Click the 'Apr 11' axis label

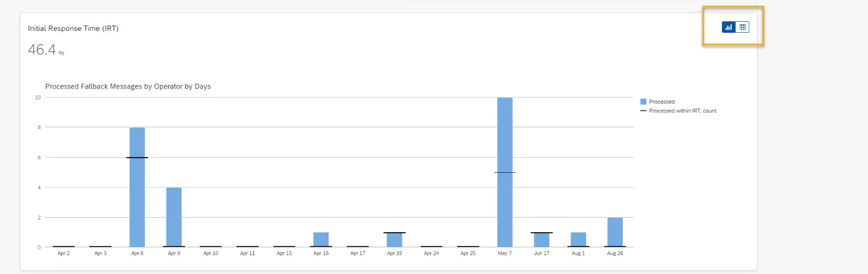(x=247, y=253)
